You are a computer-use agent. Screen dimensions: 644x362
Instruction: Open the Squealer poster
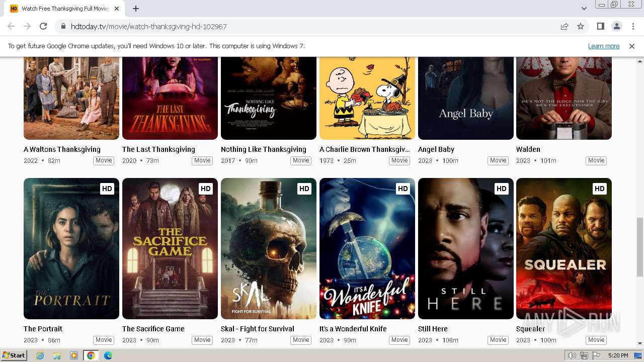click(x=564, y=248)
